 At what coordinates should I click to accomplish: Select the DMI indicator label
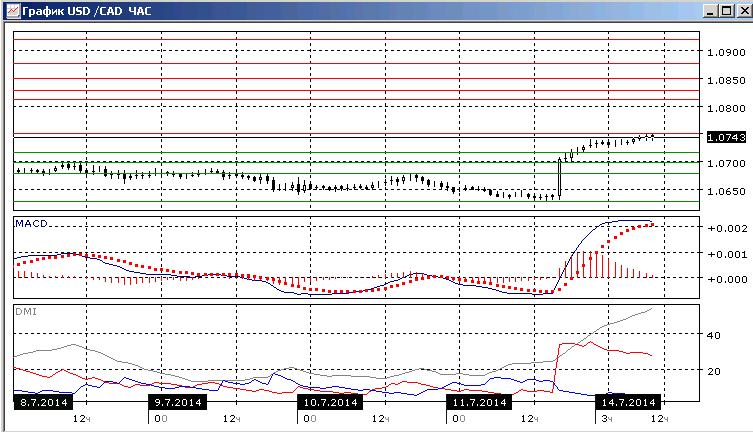coord(26,312)
